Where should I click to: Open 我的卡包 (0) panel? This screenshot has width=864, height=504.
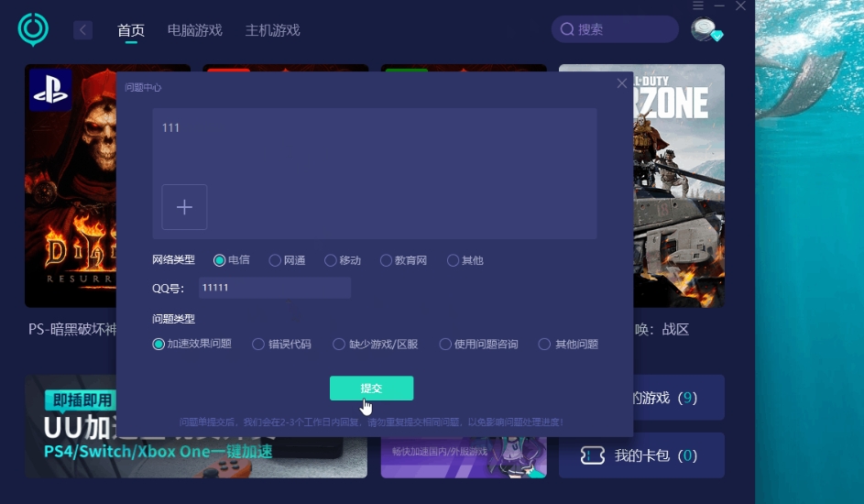pos(641,455)
